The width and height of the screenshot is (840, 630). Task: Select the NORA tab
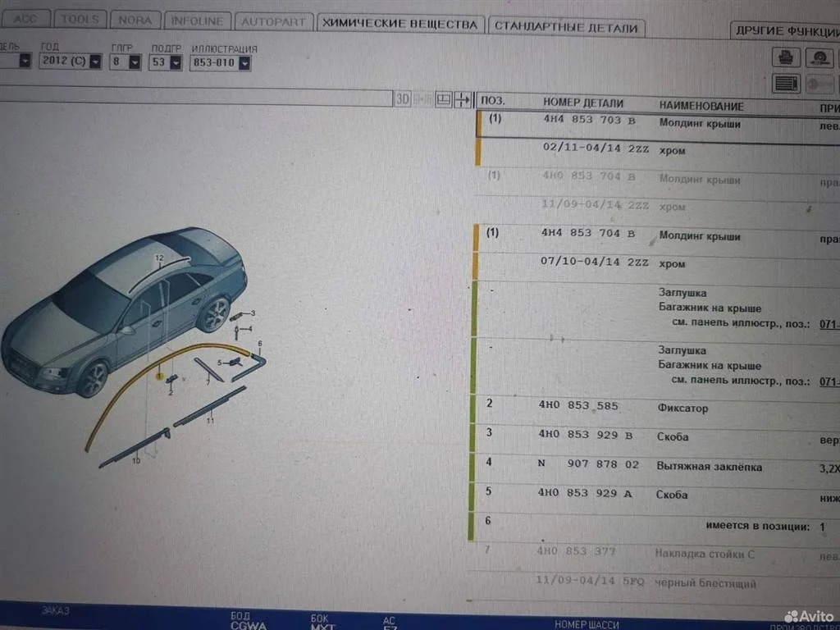coord(135,20)
